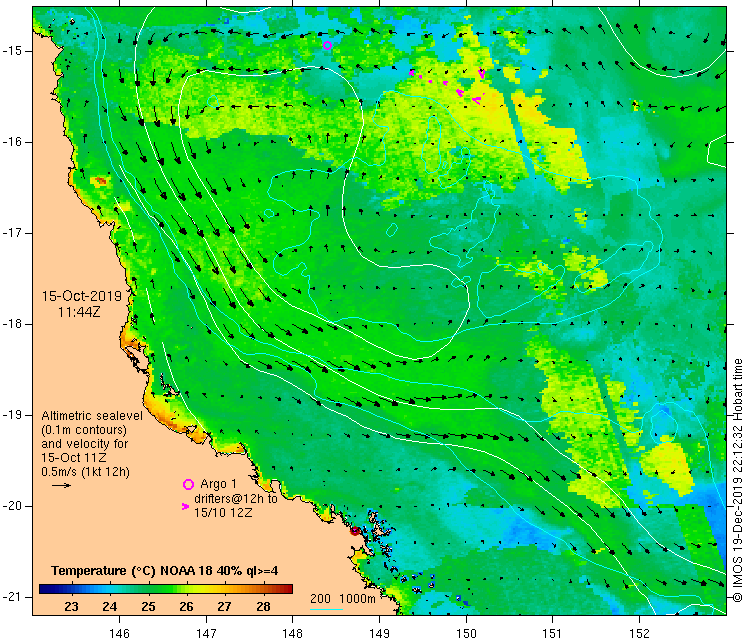750x640 pixels.
Task: Click the magenta drifter legend arrow
Action: pos(186,506)
